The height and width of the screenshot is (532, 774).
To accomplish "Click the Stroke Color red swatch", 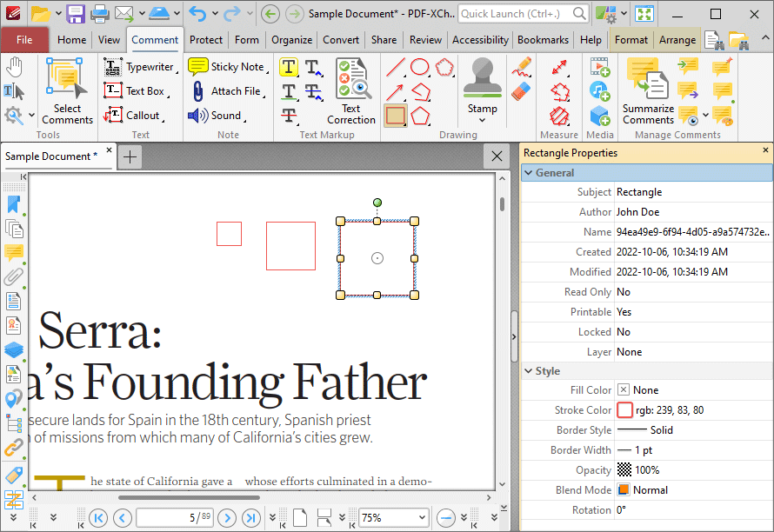I will coord(624,410).
